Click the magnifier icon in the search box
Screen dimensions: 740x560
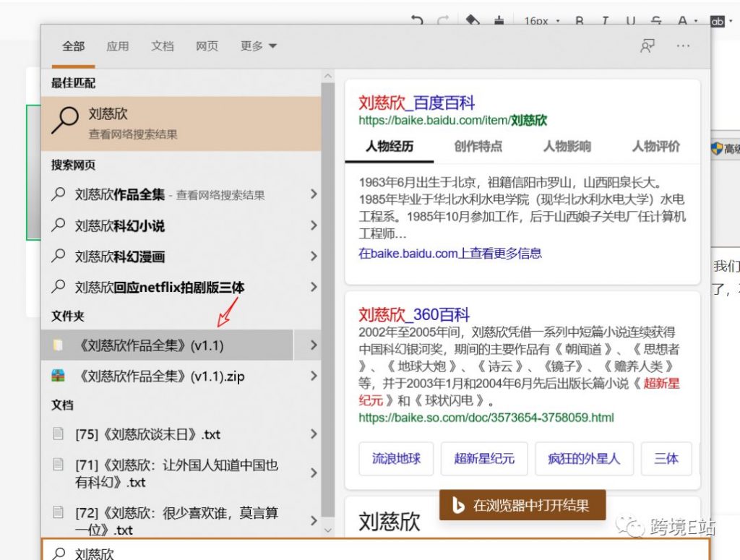click(x=59, y=553)
